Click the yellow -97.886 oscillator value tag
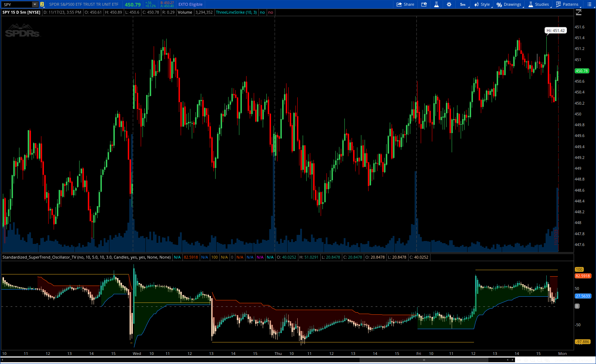The image size is (596, 364). (x=583, y=342)
